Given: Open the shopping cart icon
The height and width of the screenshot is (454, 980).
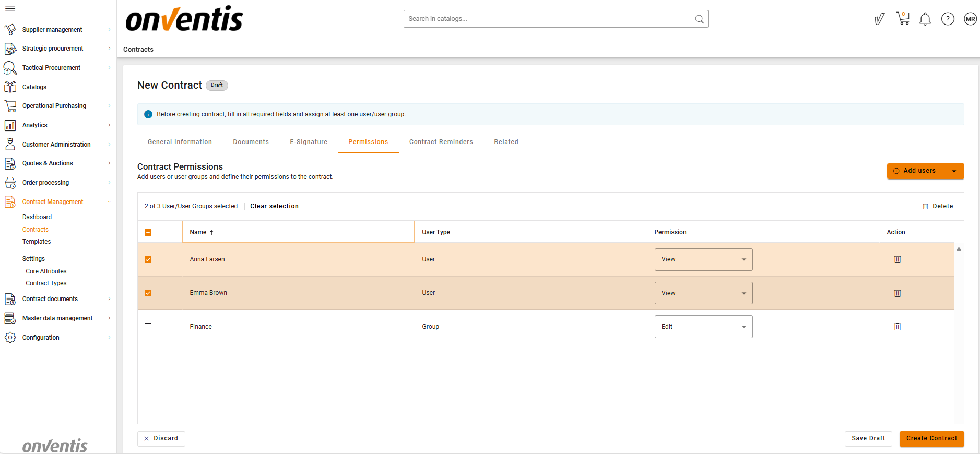Looking at the screenshot, I should (x=903, y=19).
